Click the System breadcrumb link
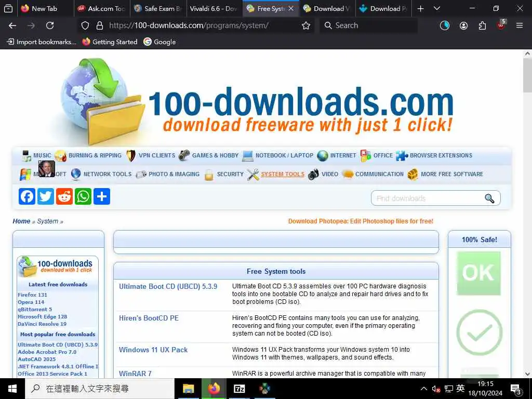 [47, 221]
